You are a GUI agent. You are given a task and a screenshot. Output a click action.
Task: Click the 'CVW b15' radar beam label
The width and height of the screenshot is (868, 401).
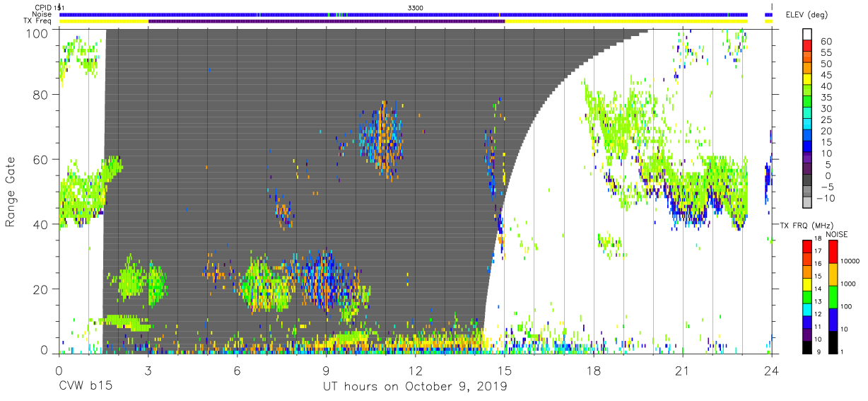86,387
